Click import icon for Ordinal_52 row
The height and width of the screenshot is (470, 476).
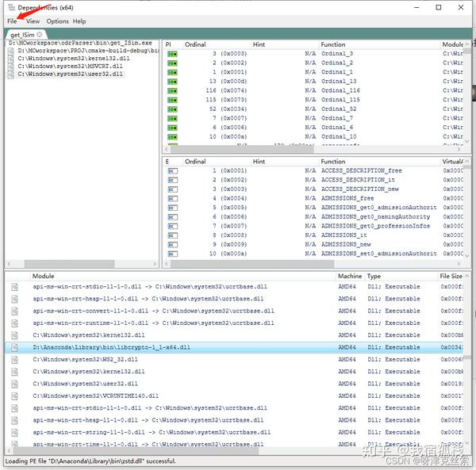coord(172,109)
